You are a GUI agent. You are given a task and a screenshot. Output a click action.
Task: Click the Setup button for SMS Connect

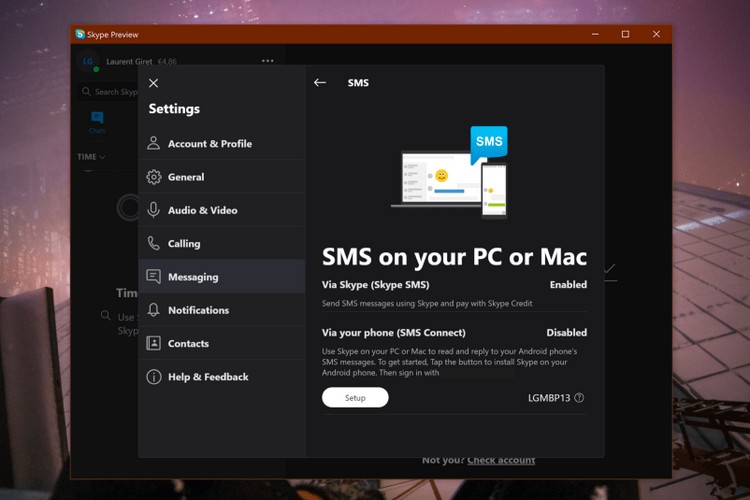click(355, 398)
